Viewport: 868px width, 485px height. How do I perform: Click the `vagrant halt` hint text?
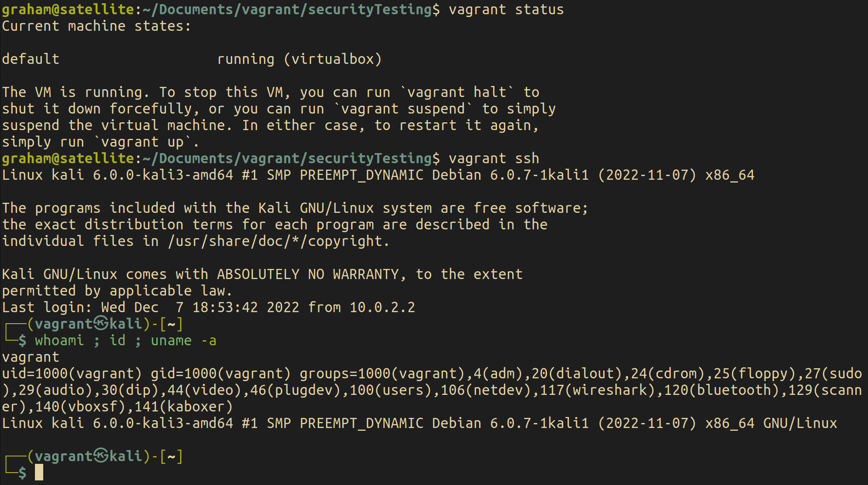[x=457, y=92]
